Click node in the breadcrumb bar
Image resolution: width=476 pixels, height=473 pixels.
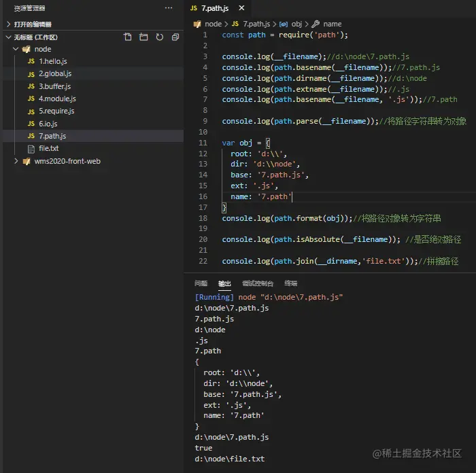(213, 24)
